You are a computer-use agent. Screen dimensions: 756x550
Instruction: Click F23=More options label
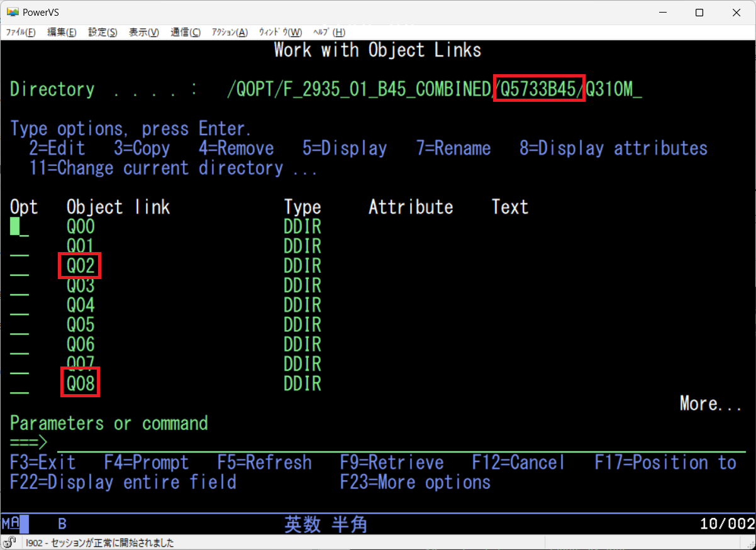(x=415, y=482)
